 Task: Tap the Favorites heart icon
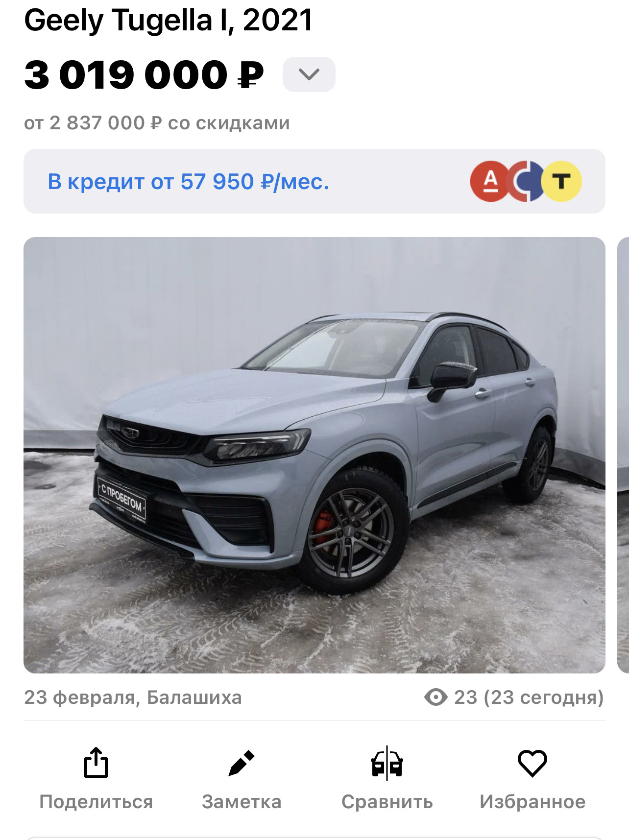[x=532, y=763]
